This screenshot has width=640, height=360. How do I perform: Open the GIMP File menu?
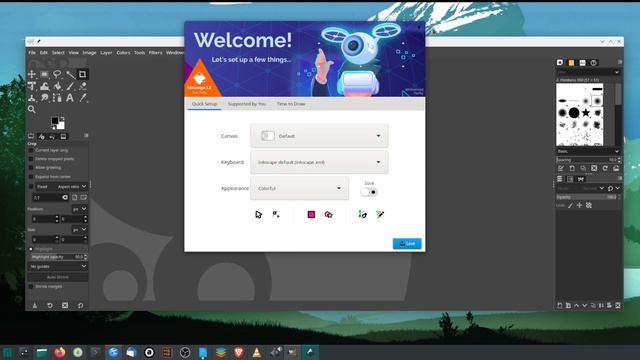[x=32, y=53]
